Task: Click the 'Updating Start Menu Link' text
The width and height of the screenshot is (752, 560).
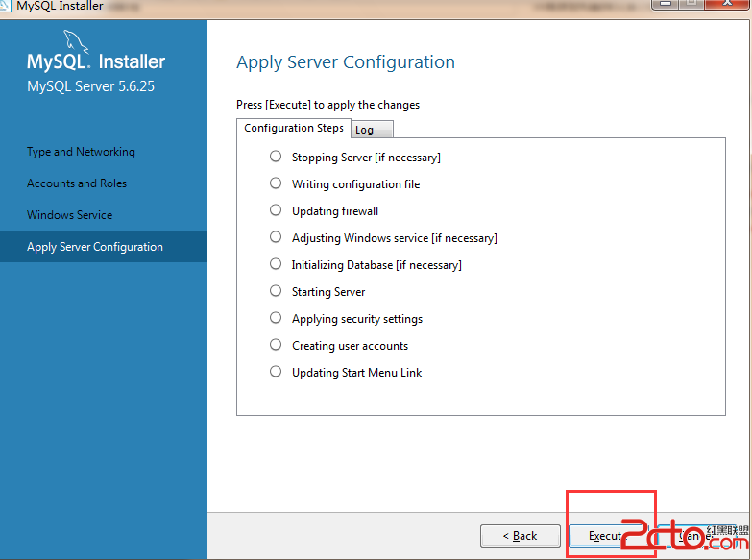Action: pyautogui.click(x=357, y=373)
